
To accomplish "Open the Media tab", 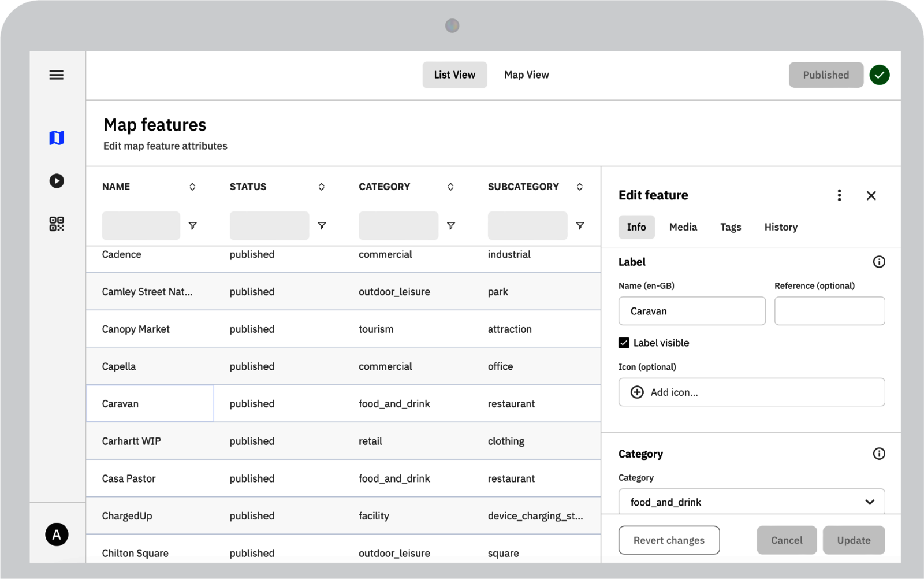I will click(x=683, y=227).
